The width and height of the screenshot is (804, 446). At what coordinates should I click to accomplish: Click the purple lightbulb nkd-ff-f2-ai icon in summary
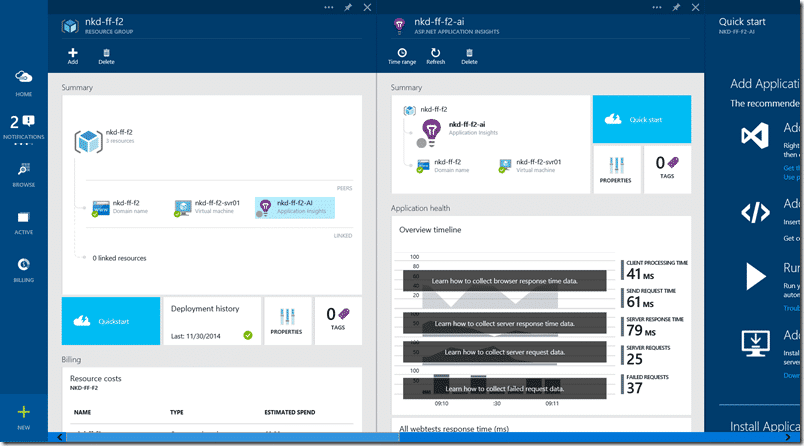point(431,131)
